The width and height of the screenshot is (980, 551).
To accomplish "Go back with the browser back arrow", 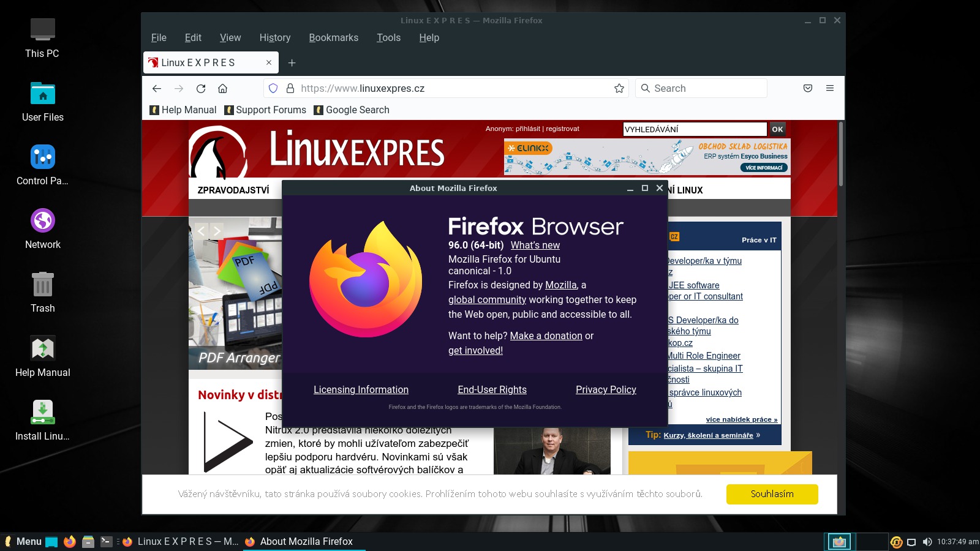I will pyautogui.click(x=157, y=88).
